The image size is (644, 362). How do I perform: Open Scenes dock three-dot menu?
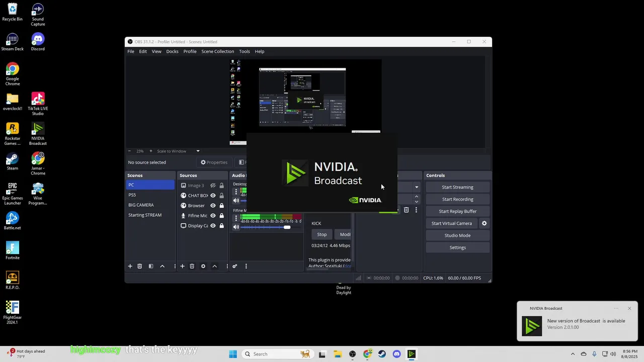(175, 266)
